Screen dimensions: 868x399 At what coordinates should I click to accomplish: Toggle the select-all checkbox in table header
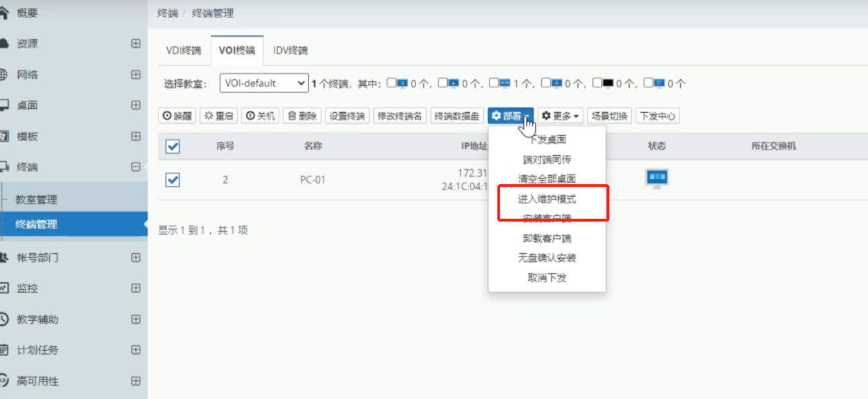(x=173, y=146)
